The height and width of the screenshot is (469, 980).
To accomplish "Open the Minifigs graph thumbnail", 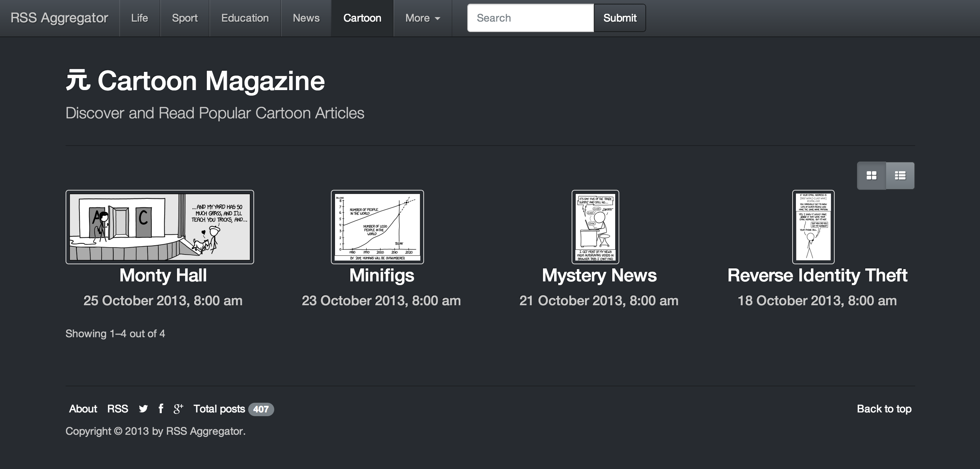I will tap(377, 227).
